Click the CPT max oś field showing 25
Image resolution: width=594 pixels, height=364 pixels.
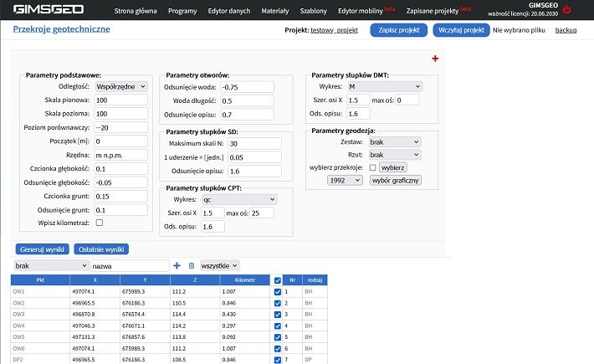tap(261, 213)
